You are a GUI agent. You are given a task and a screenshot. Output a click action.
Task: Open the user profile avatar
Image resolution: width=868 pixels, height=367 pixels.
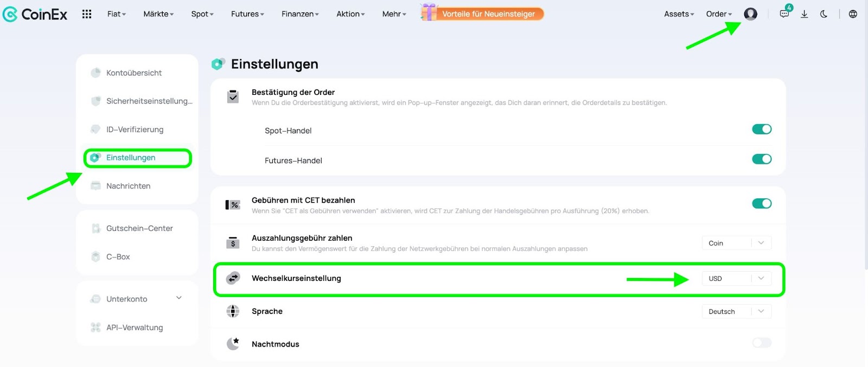[750, 14]
